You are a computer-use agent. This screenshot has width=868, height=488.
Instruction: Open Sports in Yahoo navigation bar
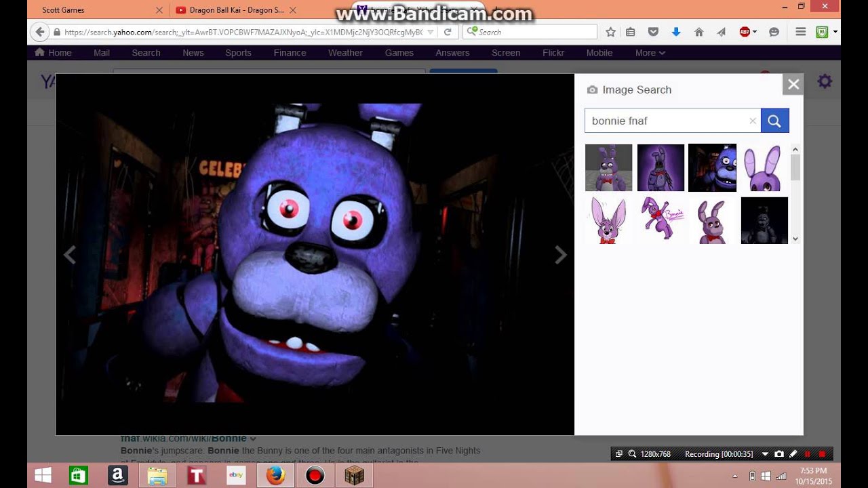(238, 53)
